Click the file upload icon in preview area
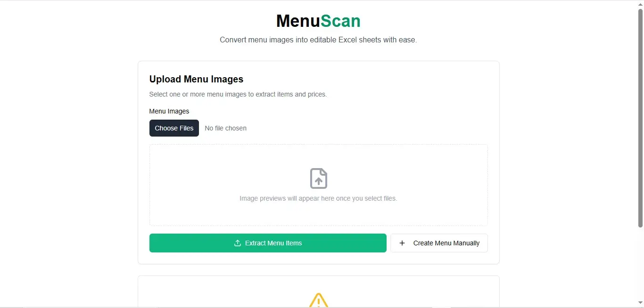Viewport: 644px width, 308px height. point(319,178)
